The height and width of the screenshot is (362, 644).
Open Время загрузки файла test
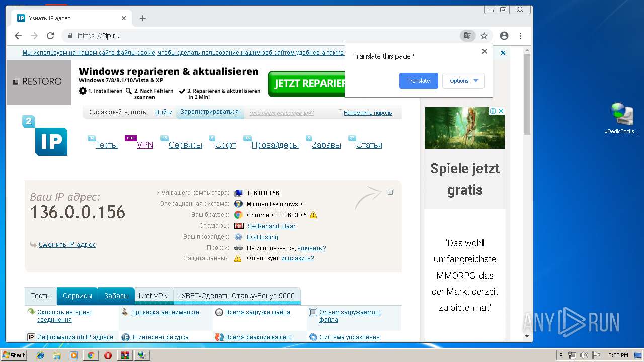tap(258, 312)
